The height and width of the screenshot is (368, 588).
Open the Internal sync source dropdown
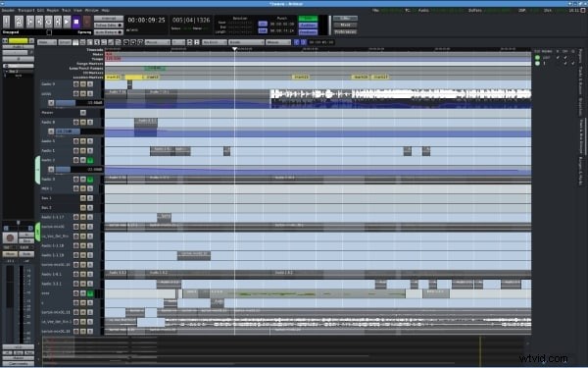[x=109, y=19]
